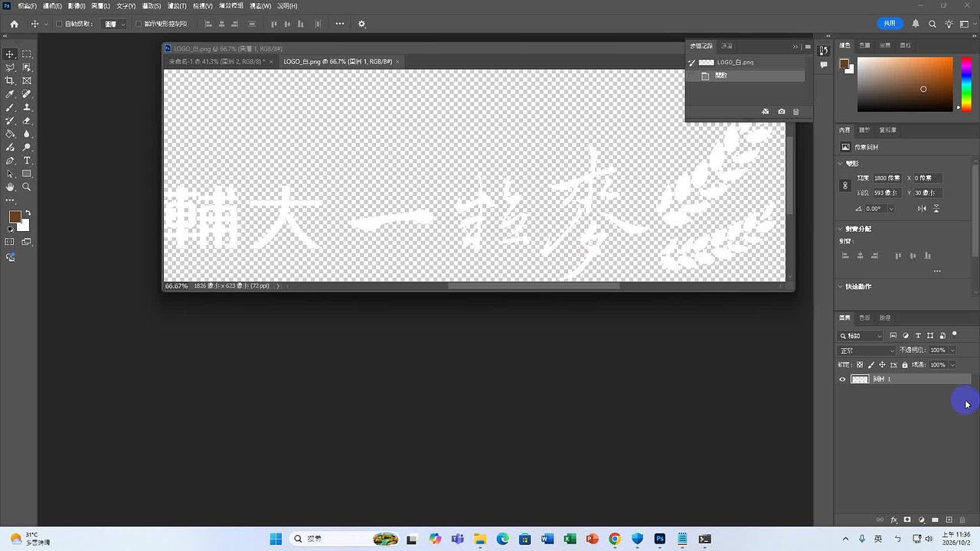Image resolution: width=980 pixels, height=551 pixels.
Task: Select the Crop tool in toolbox
Action: coord(10,80)
